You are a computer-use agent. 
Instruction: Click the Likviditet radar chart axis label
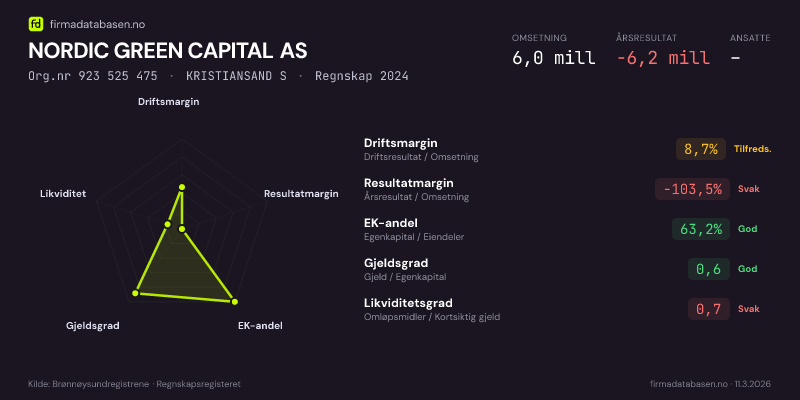(x=63, y=193)
